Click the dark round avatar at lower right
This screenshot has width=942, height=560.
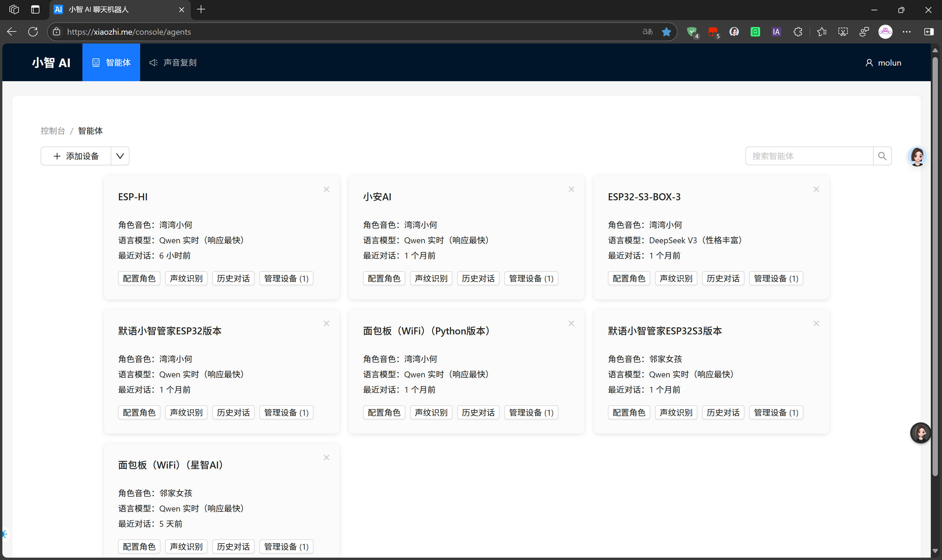point(921,432)
